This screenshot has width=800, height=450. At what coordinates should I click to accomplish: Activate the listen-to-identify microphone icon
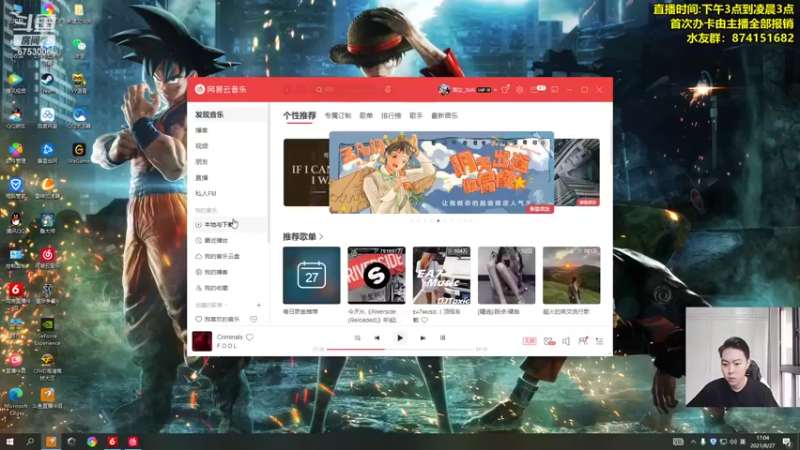click(x=388, y=90)
